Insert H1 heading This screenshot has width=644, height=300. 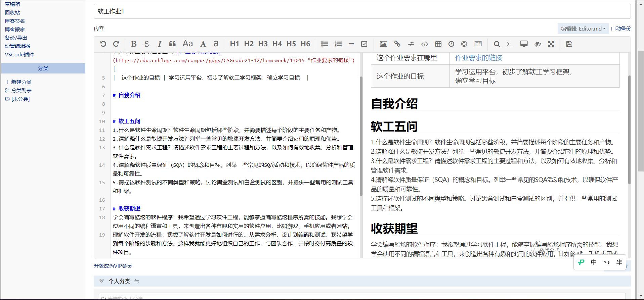pyautogui.click(x=234, y=44)
